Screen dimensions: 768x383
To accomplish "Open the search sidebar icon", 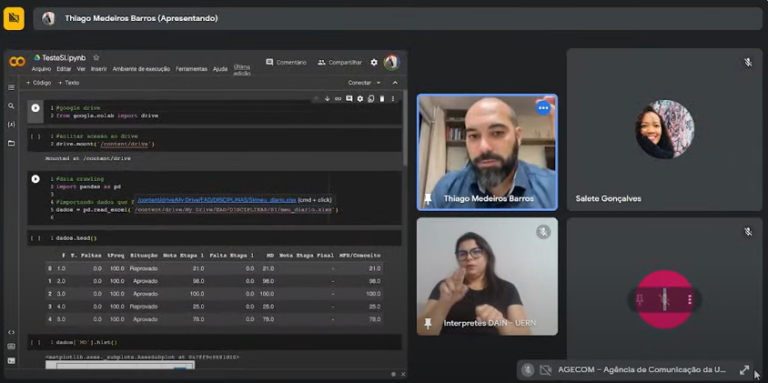I will (11, 106).
